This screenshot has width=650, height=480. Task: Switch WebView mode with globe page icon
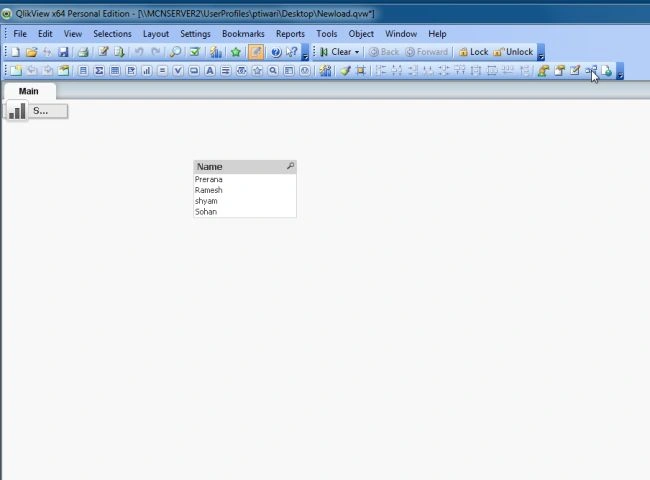606,71
